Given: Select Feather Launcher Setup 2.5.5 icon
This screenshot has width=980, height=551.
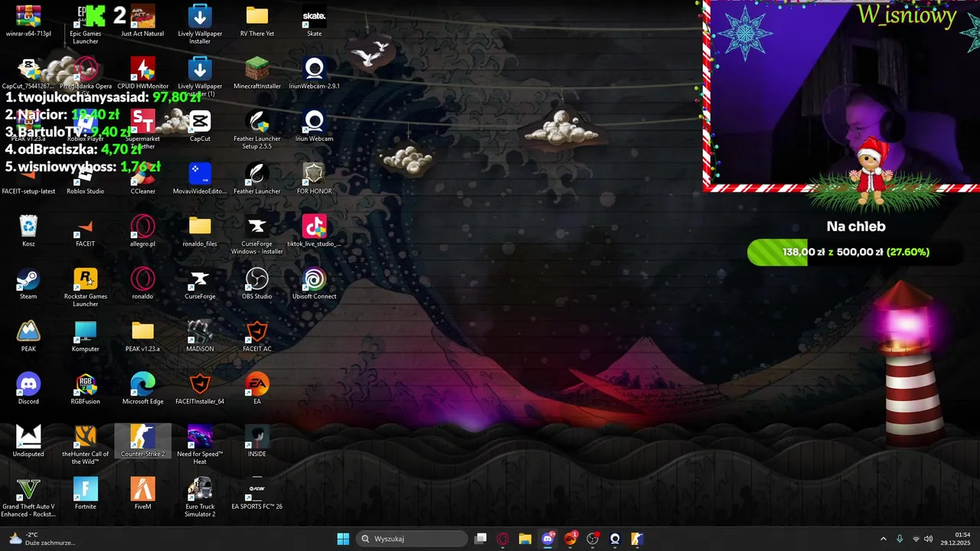Looking at the screenshot, I should click(x=257, y=129).
